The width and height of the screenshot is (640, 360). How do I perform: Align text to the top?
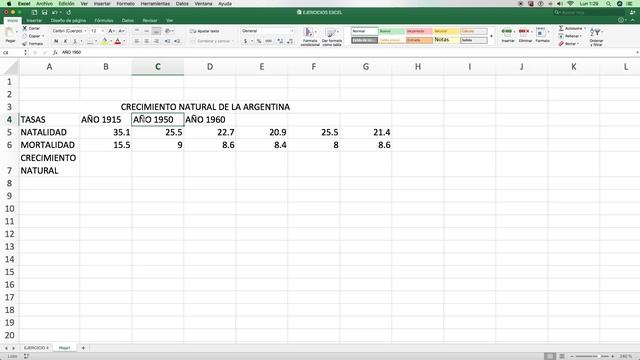point(137,31)
